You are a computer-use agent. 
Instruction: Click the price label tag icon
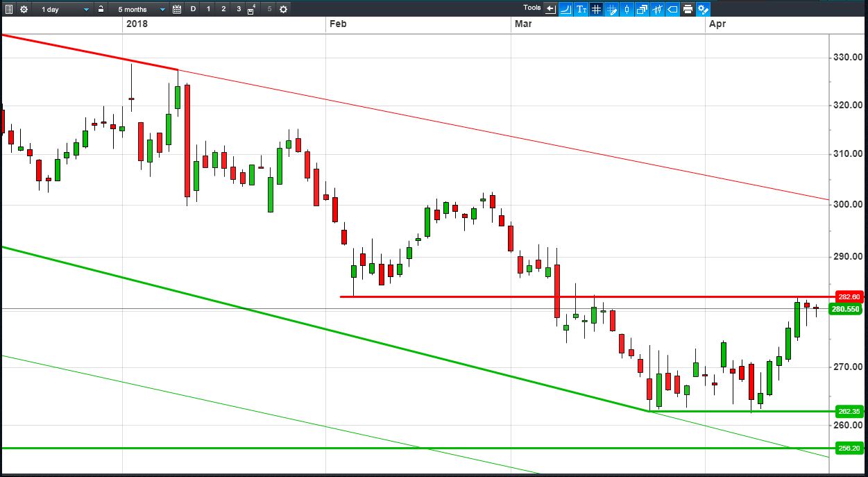(672, 9)
